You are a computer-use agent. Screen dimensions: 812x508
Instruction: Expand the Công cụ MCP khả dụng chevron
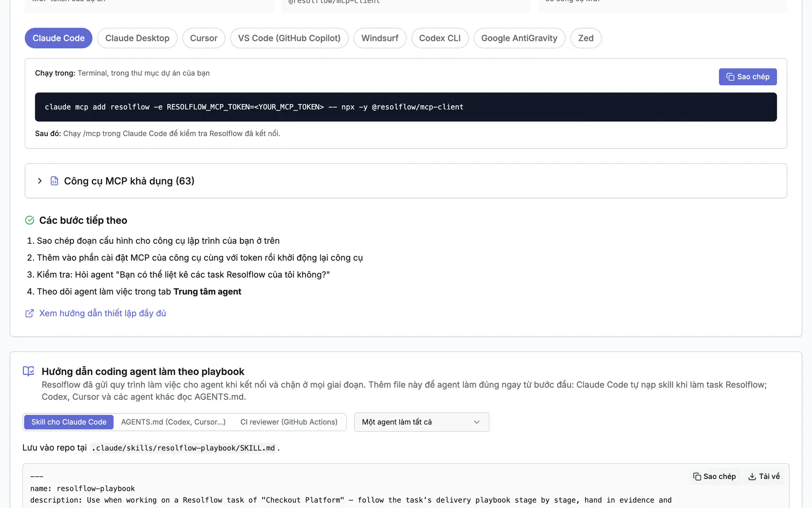coord(40,181)
